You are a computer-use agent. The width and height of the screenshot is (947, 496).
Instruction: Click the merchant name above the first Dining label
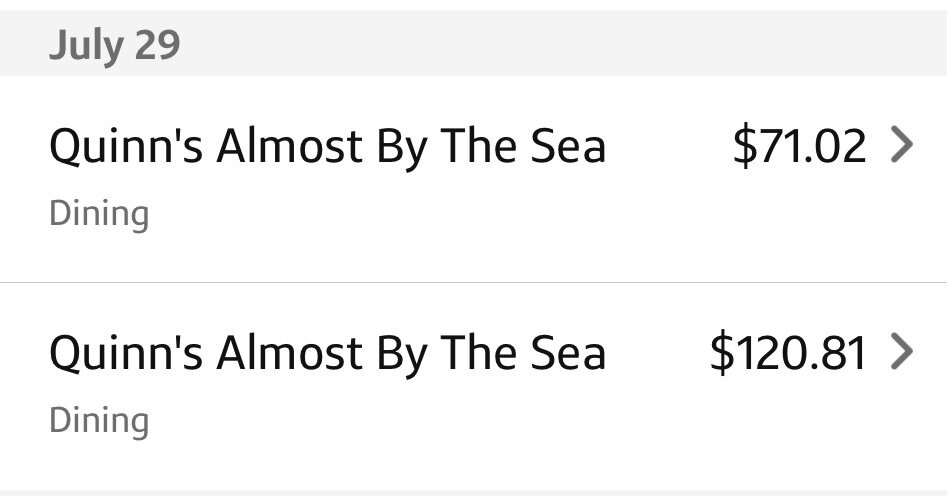point(327,147)
